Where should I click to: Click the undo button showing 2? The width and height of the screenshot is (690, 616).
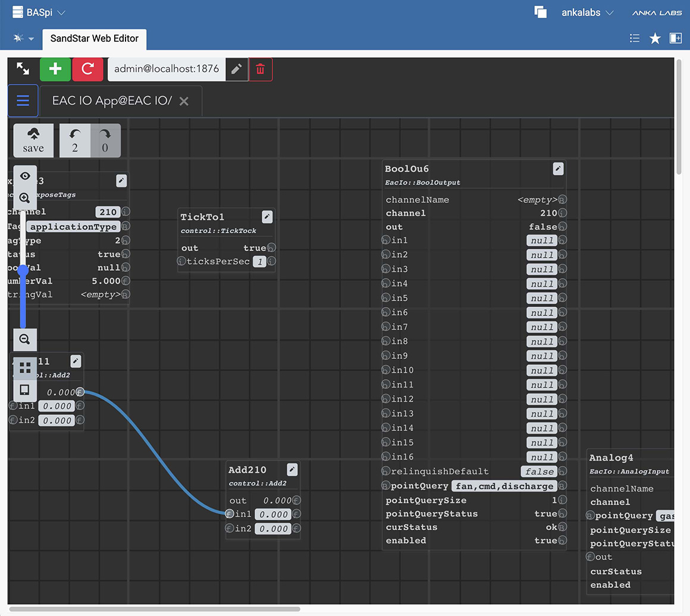click(75, 141)
